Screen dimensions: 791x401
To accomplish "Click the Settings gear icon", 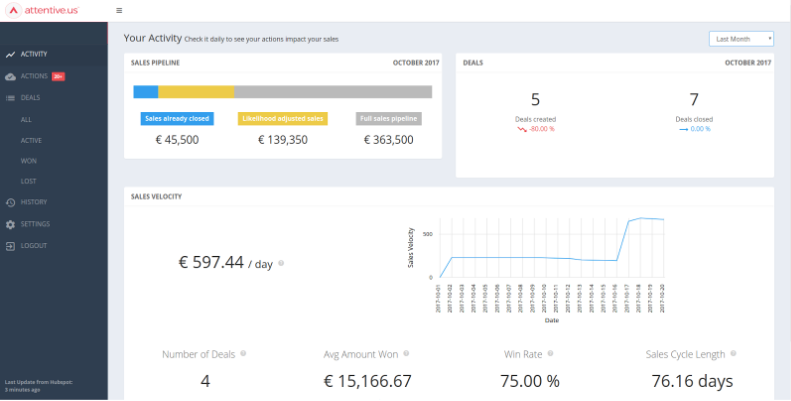I will pos(10,224).
